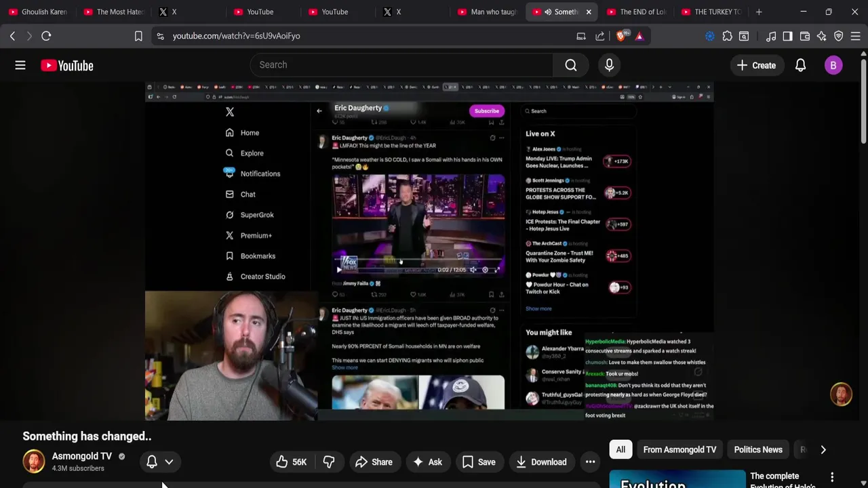Open more actions three-dot menu
The height and width of the screenshot is (488, 868).
[x=591, y=462]
